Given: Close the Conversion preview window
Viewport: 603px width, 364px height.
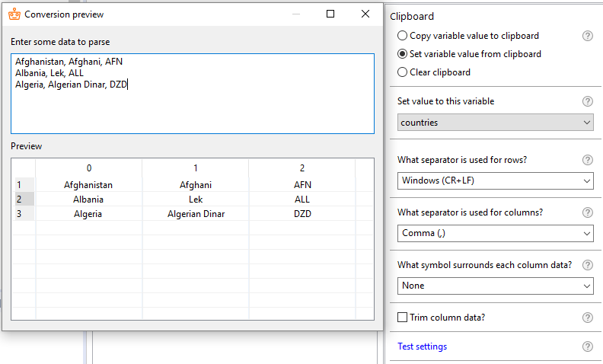Looking at the screenshot, I should 365,14.
